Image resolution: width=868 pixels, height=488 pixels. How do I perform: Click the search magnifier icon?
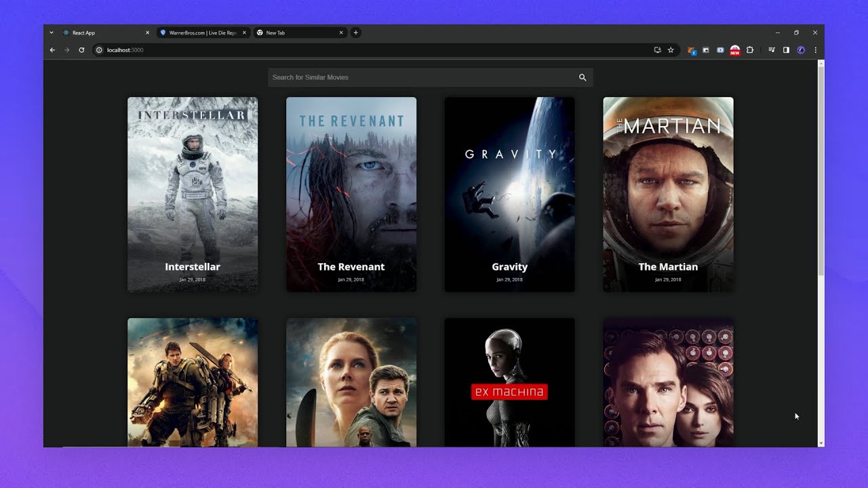coord(582,77)
